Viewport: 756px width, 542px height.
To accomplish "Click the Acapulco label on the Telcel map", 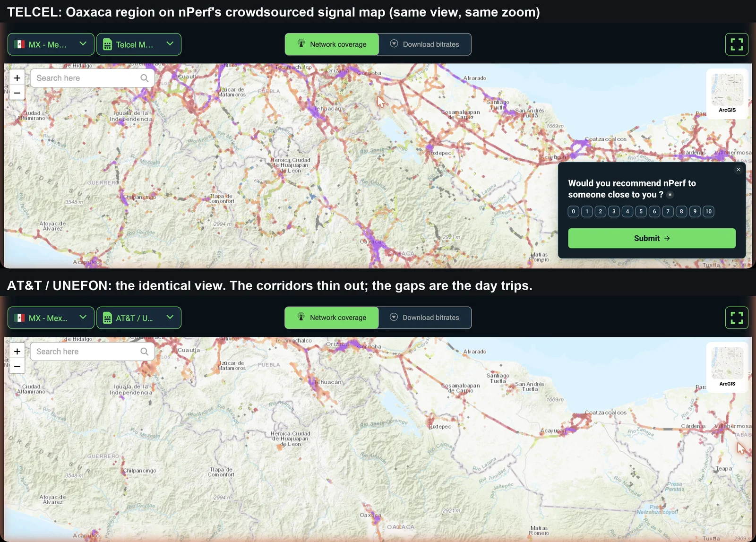I will pos(86,262).
